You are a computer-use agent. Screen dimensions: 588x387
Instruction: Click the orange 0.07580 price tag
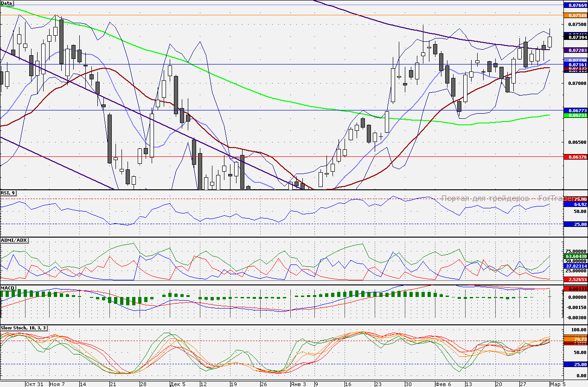[x=575, y=15]
